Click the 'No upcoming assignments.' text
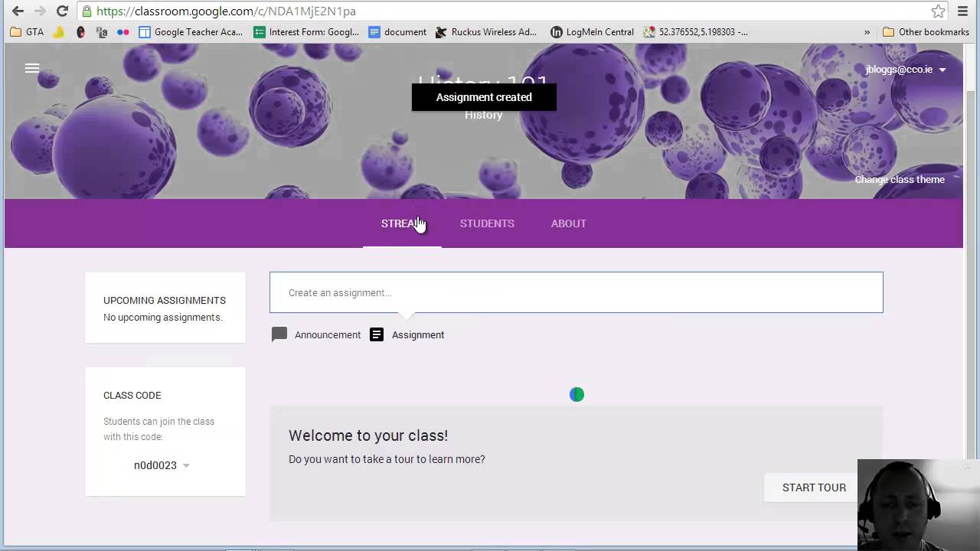This screenshot has height=551, width=980. click(x=162, y=318)
